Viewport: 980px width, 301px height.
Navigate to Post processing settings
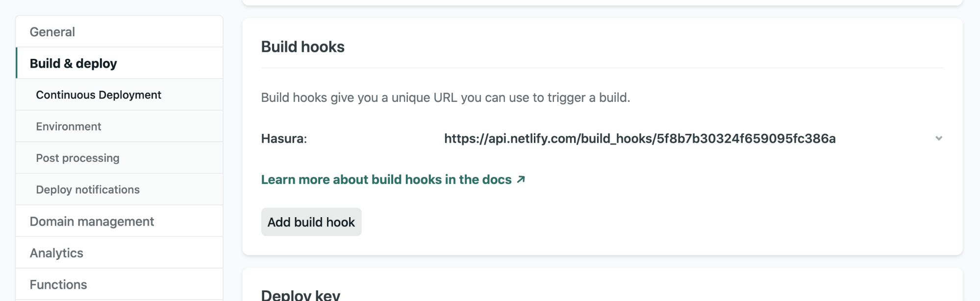coord(77,158)
